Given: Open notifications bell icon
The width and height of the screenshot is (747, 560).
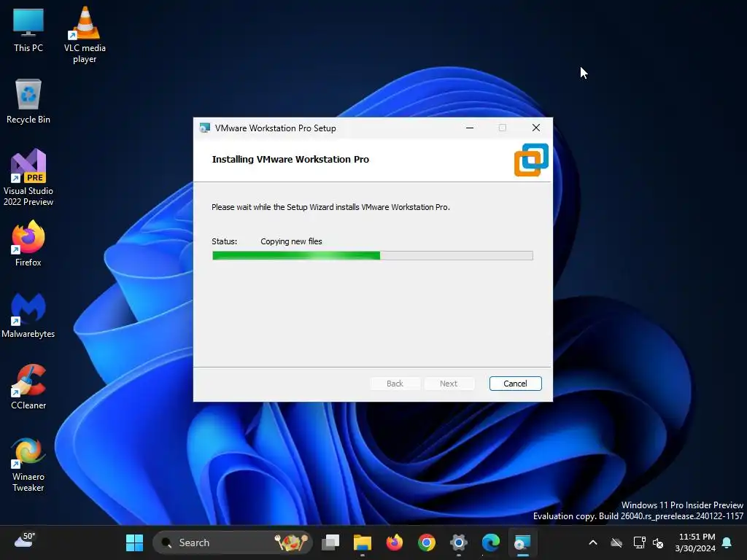Looking at the screenshot, I should click(x=727, y=542).
